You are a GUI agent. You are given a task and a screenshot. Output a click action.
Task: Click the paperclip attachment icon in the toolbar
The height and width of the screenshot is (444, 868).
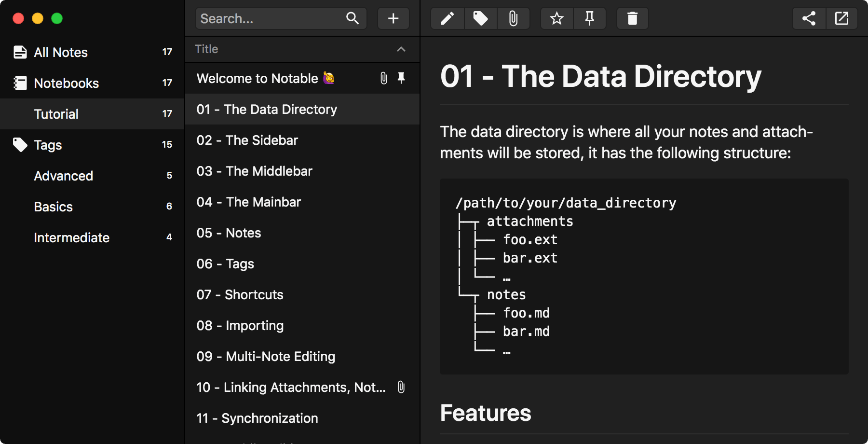click(513, 18)
